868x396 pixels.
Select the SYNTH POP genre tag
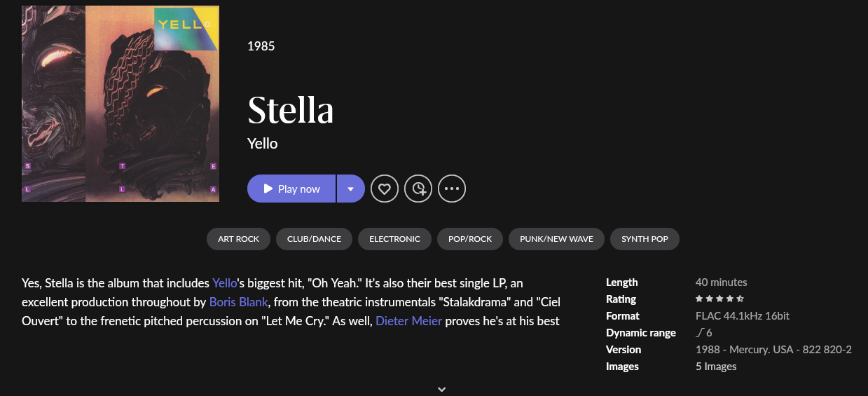645,239
